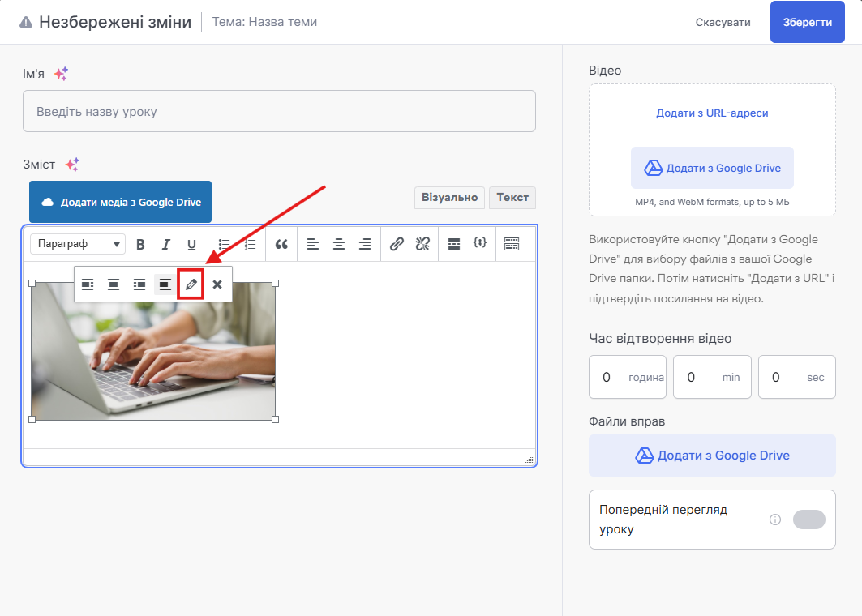862x616 pixels.
Task: Switch to the Текст editor tab
Action: [x=512, y=198]
